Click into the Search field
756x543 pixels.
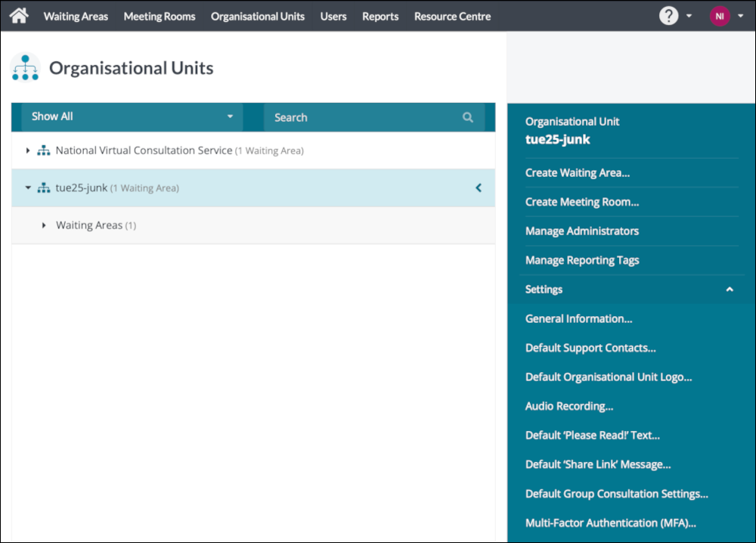click(x=374, y=117)
